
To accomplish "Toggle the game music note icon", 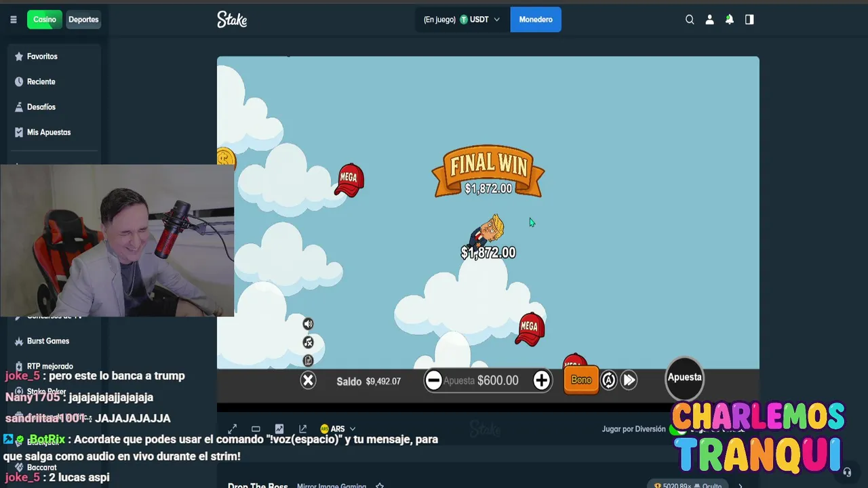I will [308, 342].
